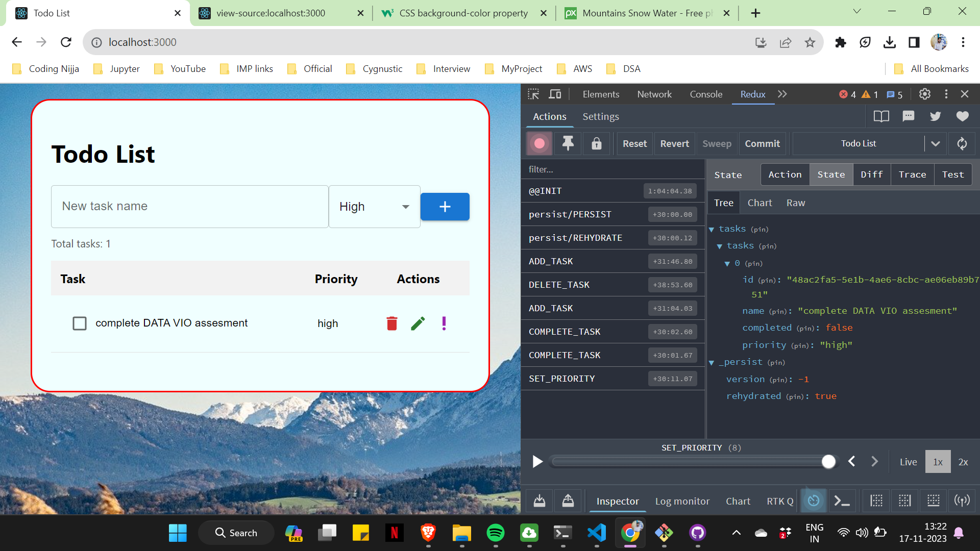Switch to the Log monitor tab

click(x=682, y=501)
